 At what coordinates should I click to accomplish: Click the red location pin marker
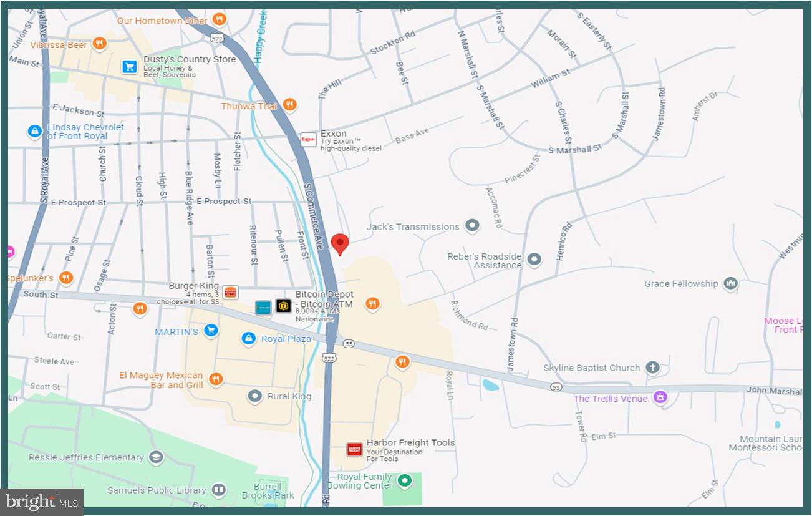point(339,243)
